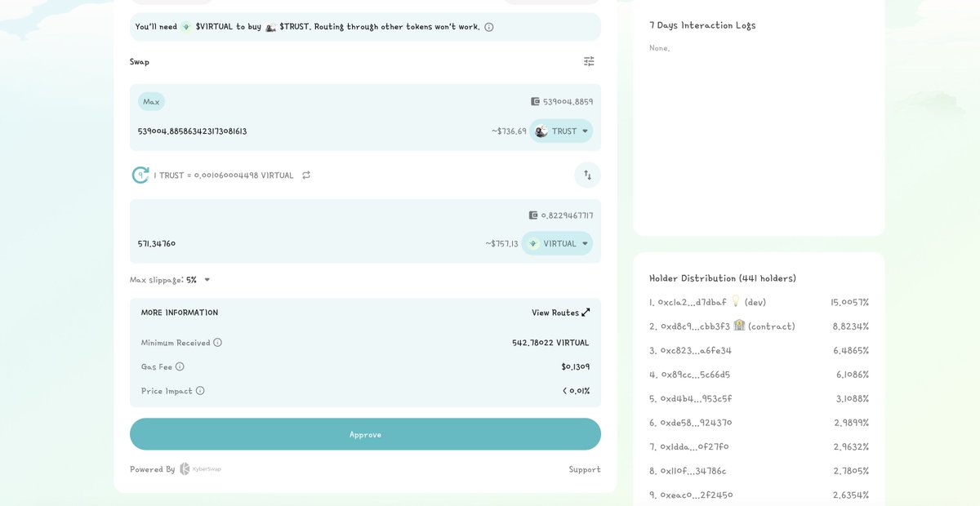The width and height of the screenshot is (980, 506).
Task: Click MORE INFORMATION heading
Action: pyautogui.click(x=180, y=313)
